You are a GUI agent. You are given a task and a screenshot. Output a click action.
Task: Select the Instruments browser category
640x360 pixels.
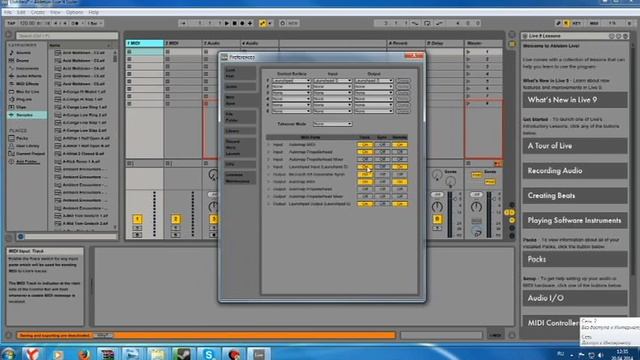point(27,68)
